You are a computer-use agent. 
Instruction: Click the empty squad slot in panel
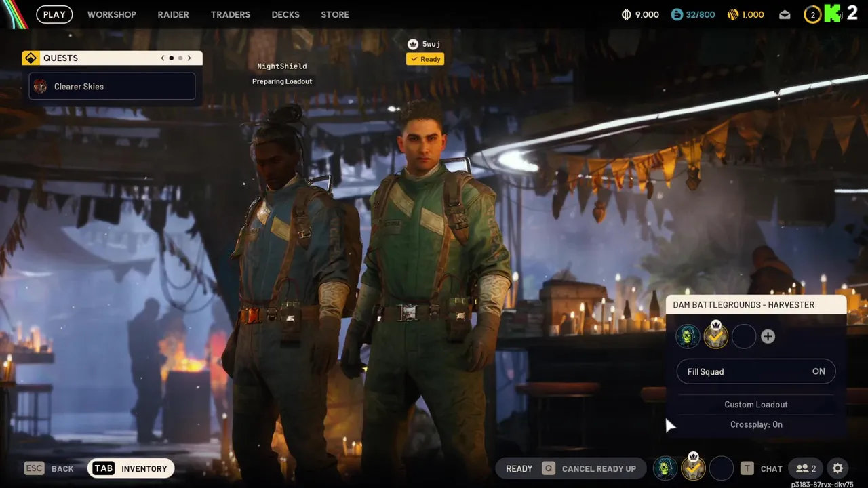(x=743, y=336)
